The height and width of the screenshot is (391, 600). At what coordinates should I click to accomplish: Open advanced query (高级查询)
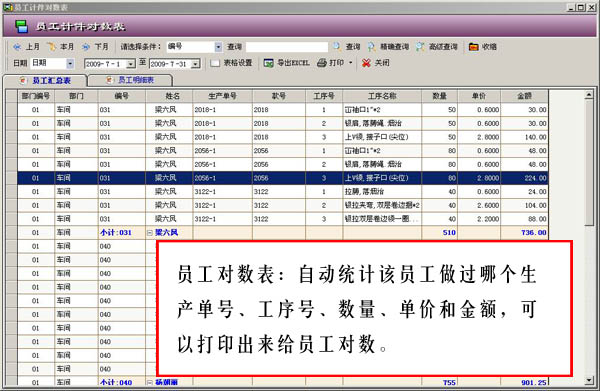coord(437,47)
